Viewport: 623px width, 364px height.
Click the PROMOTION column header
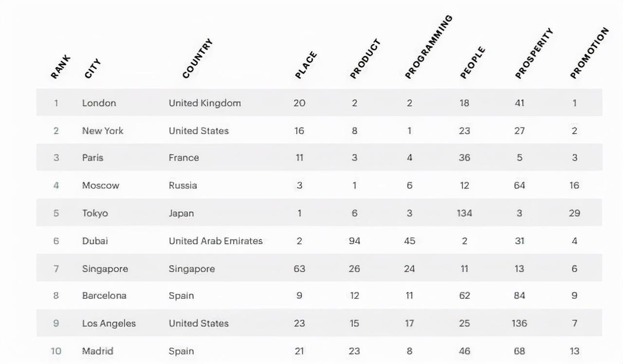589,53
